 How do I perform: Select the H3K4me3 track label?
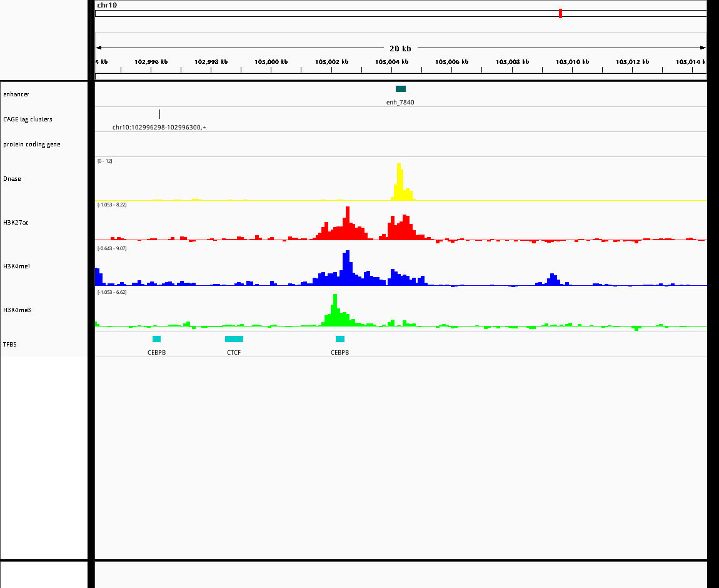[x=17, y=310]
